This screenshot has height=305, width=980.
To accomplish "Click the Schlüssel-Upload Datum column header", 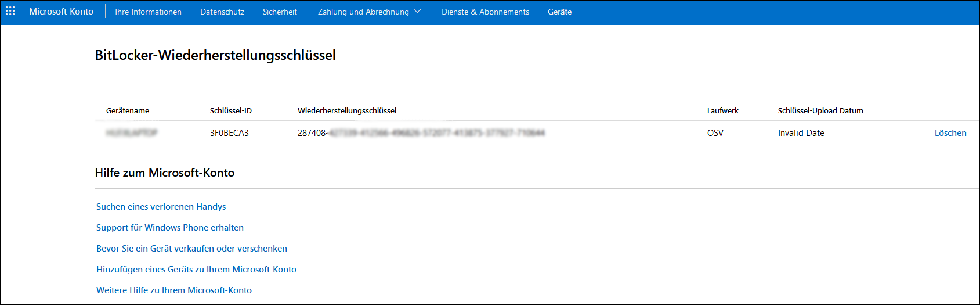I will click(x=820, y=110).
